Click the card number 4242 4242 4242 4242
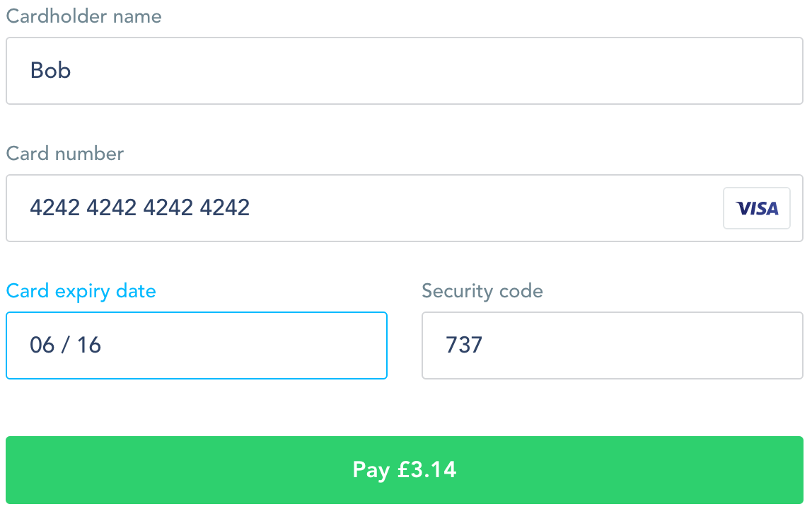 139,207
